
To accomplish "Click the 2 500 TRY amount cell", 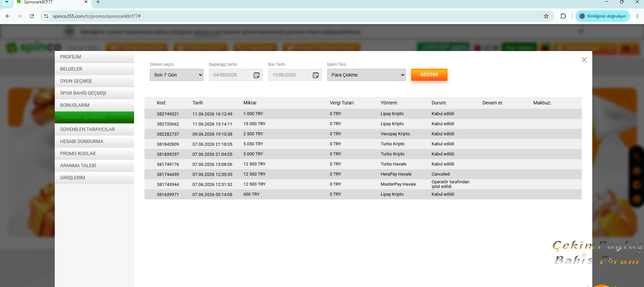I will pos(253,134).
